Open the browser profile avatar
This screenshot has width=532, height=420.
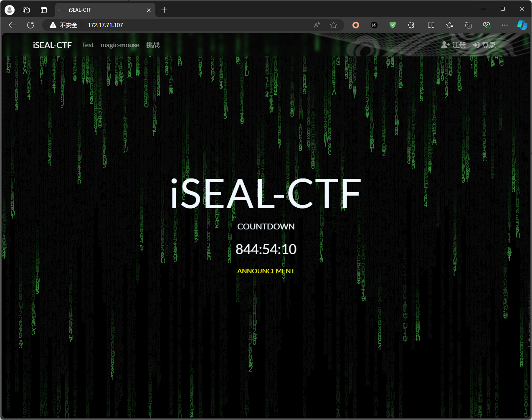[10, 10]
